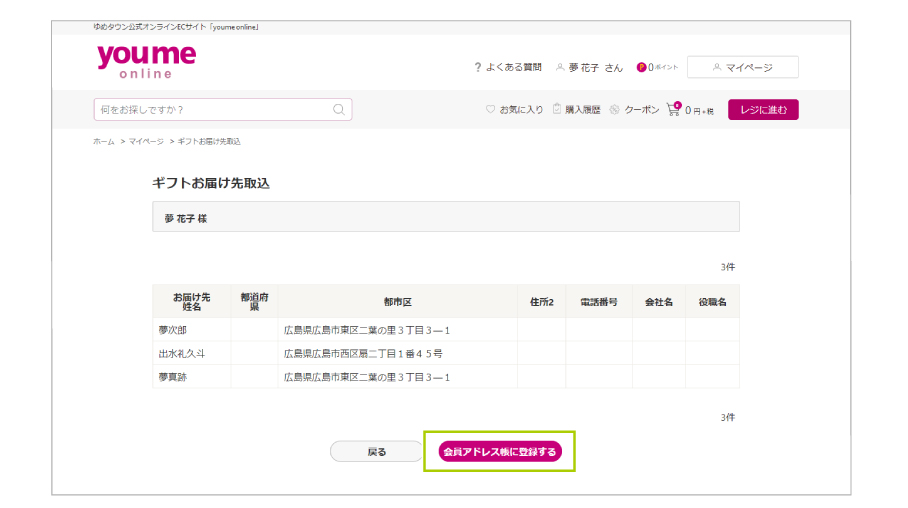Click the youme online logo

point(147,61)
